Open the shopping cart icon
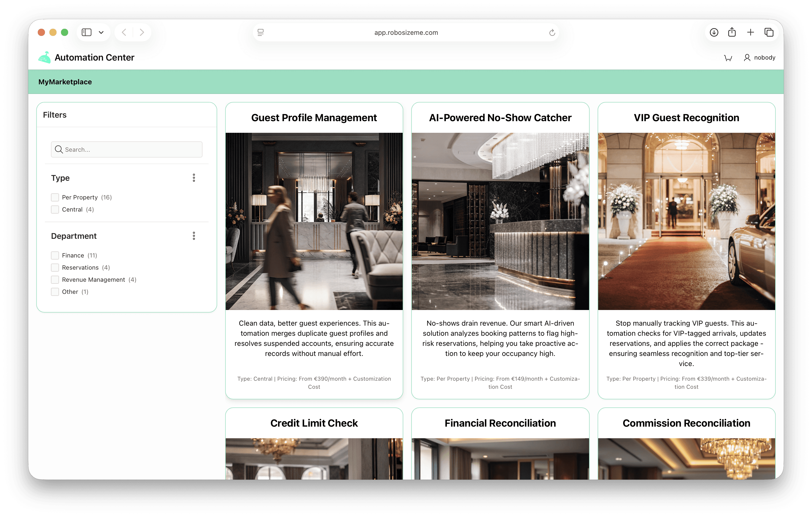This screenshot has height=517, width=812. click(728, 58)
